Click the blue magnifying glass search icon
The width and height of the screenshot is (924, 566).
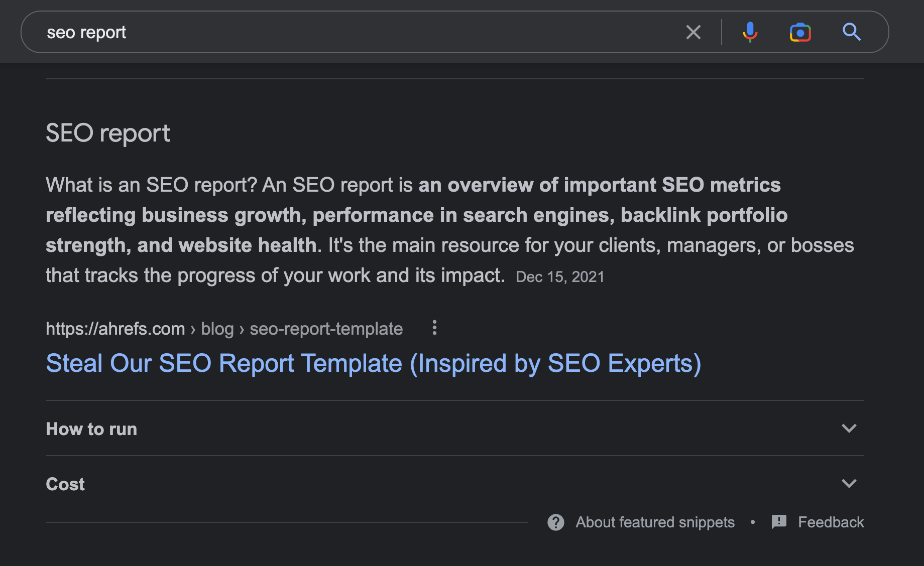(851, 32)
